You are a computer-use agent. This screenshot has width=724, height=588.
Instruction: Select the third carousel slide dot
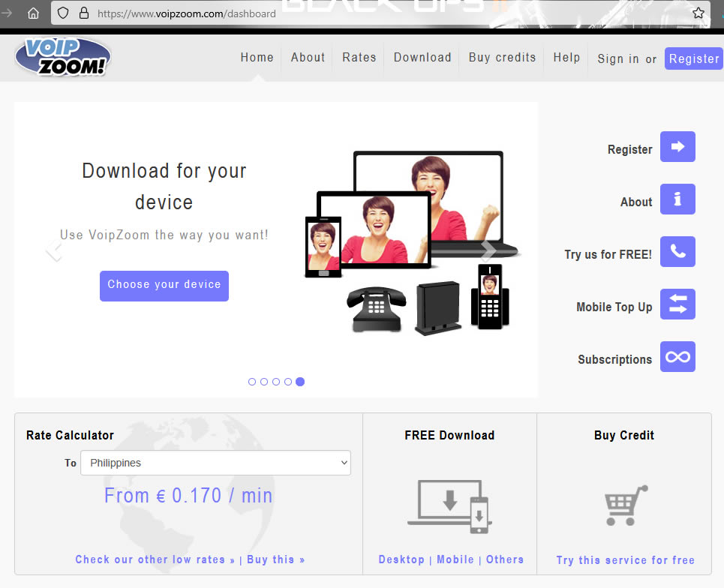[276, 382]
